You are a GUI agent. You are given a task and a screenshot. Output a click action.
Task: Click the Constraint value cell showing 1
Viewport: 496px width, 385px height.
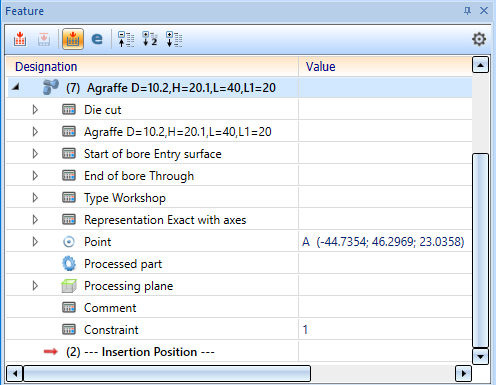click(x=385, y=330)
